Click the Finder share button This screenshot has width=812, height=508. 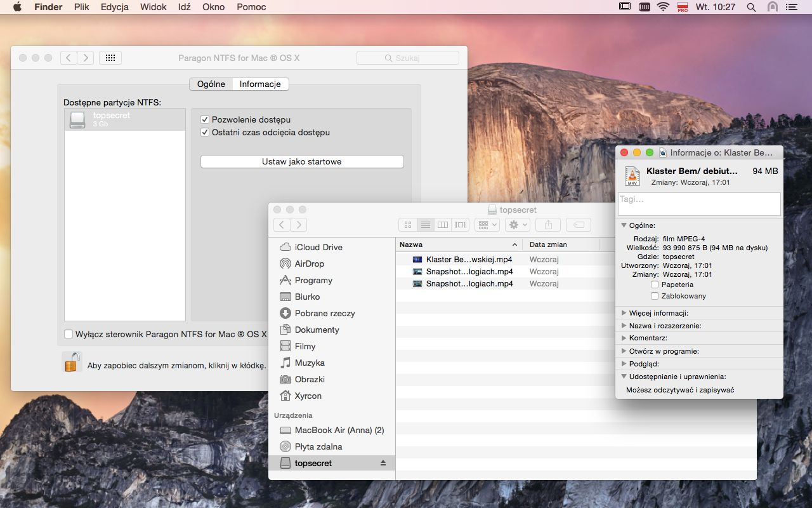(x=548, y=225)
